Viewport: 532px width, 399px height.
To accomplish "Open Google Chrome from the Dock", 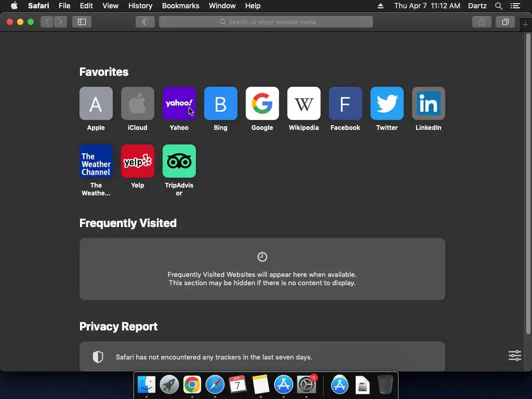I will [x=192, y=384].
